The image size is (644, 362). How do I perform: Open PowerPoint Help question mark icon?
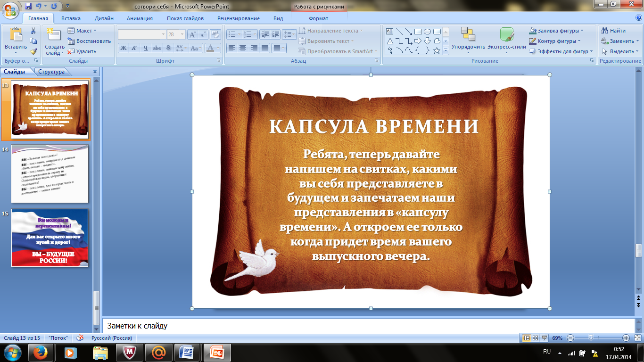tap(638, 18)
